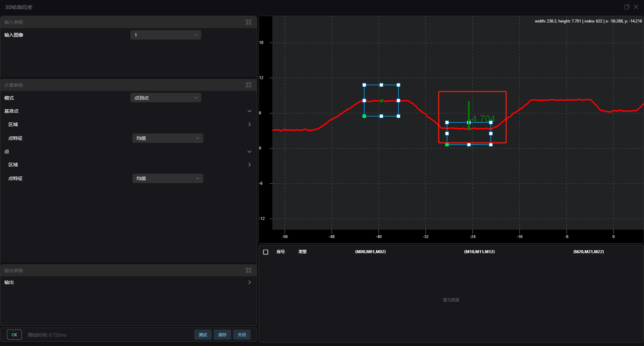The width and height of the screenshot is (644, 346).
Task: Collapse the 基准点 section
Action: coord(249,111)
